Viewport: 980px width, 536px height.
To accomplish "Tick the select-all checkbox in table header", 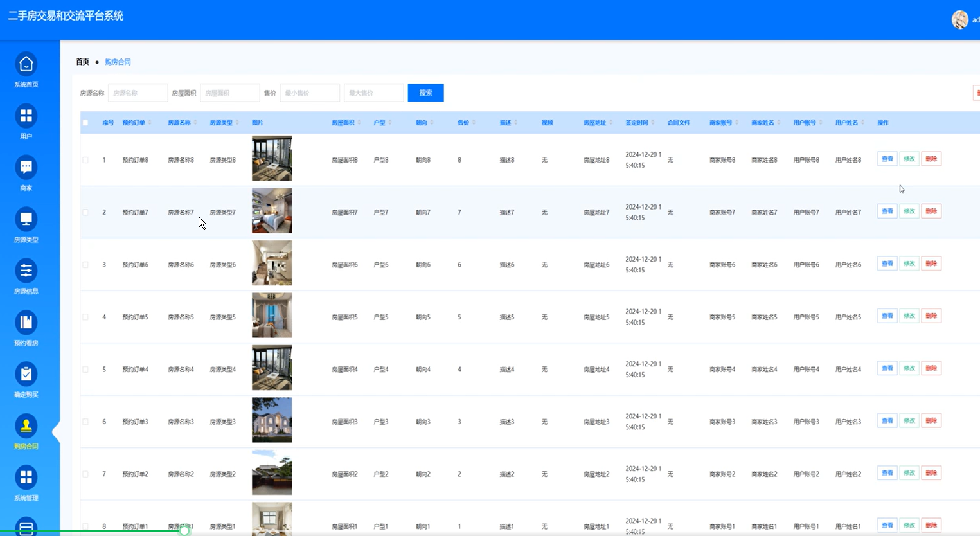I will pos(85,123).
